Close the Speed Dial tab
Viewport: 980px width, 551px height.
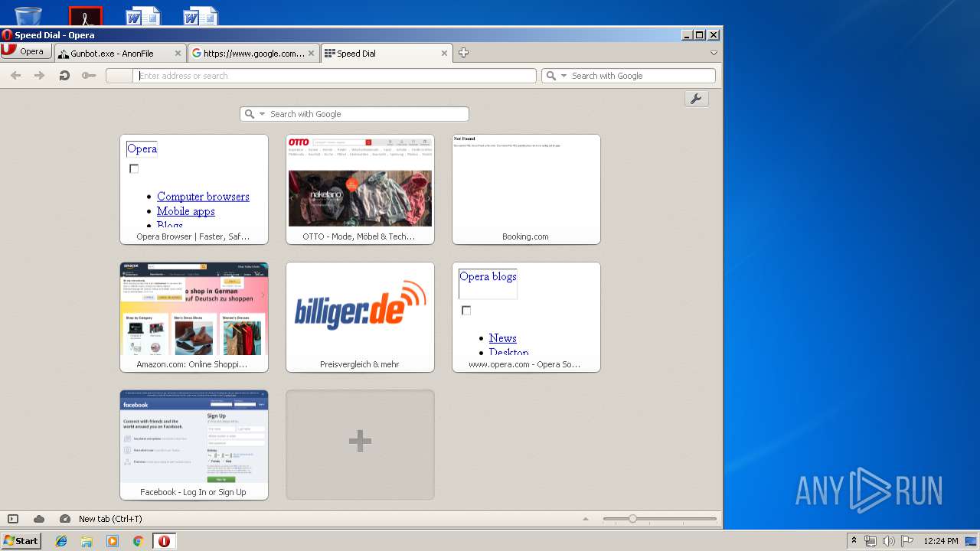(444, 54)
